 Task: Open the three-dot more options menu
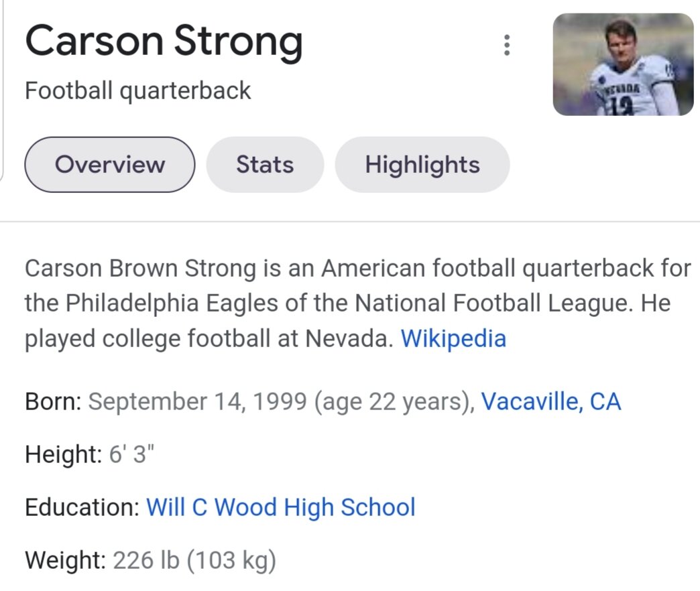506,45
